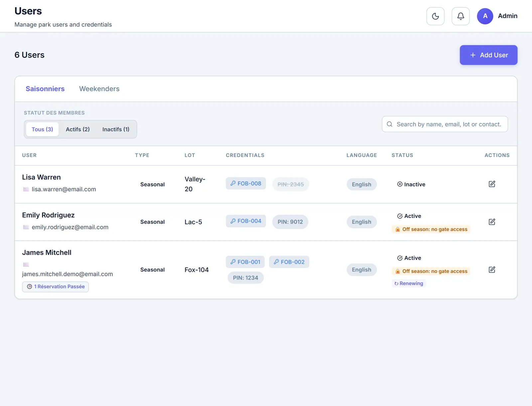This screenshot has height=406, width=532.
Task: Click the FOB-001 credential chip
Action: click(x=245, y=262)
